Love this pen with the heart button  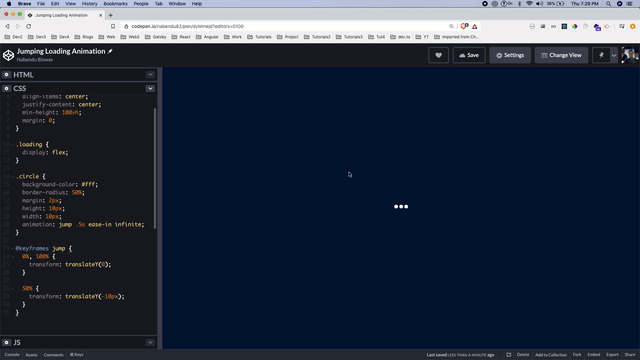coord(438,55)
